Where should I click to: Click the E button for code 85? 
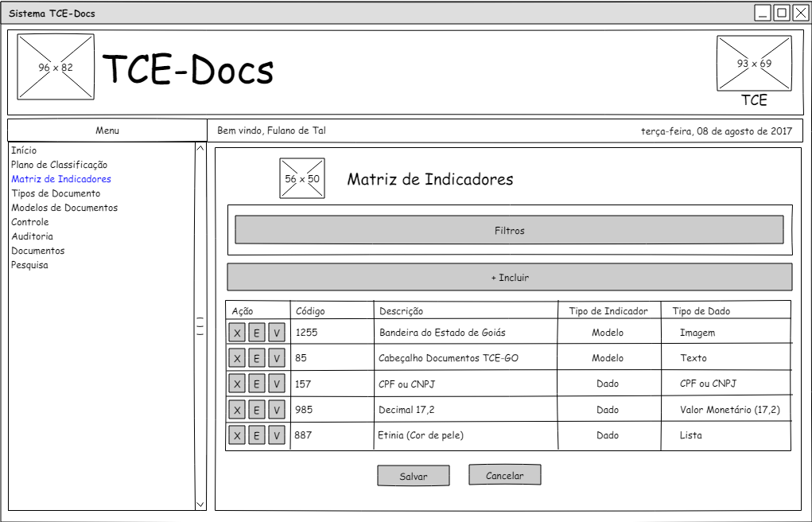point(256,358)
